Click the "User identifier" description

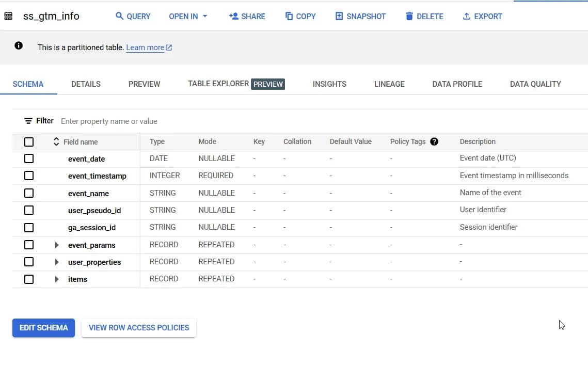pos(483,209)
